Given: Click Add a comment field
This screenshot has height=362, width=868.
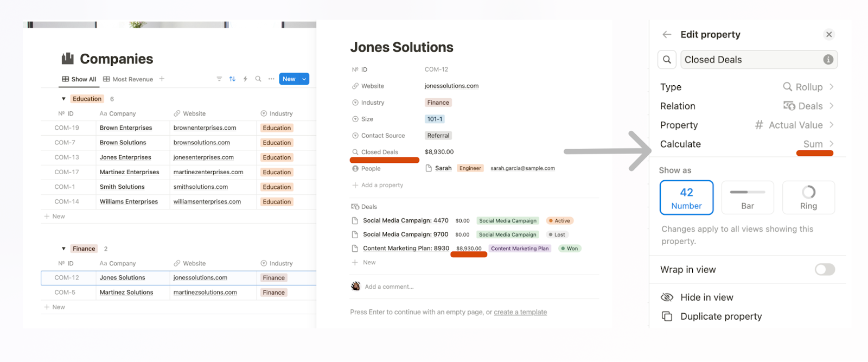Looking at the screenshot, I should pos(389,287).
